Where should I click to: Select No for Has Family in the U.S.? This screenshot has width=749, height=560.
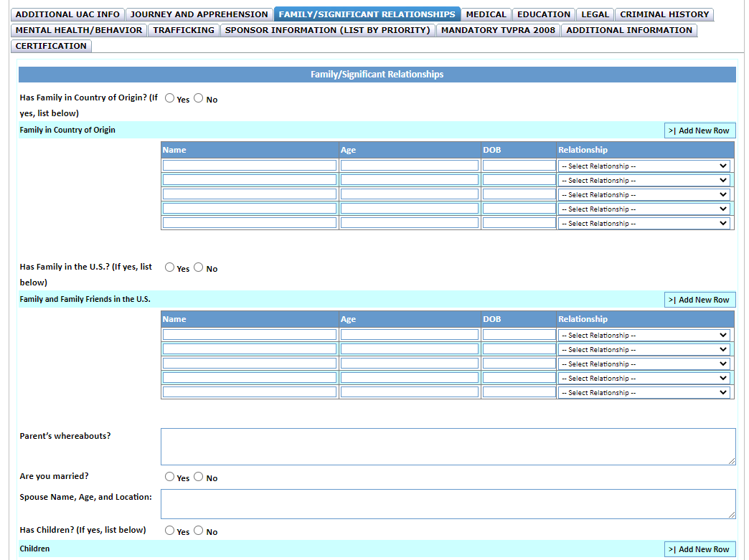coord(199,267)
